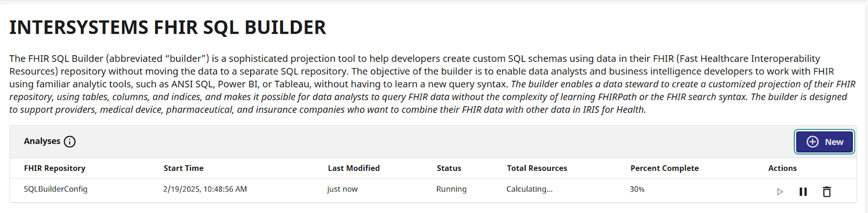868x213 pixels.
Task: Click the greyed-out play icon
Action: tap(780, 191)
